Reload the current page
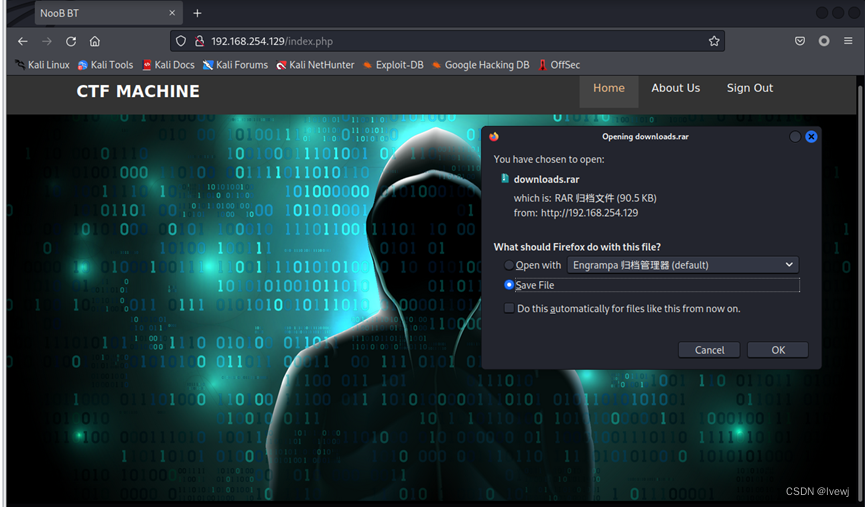 71,41
